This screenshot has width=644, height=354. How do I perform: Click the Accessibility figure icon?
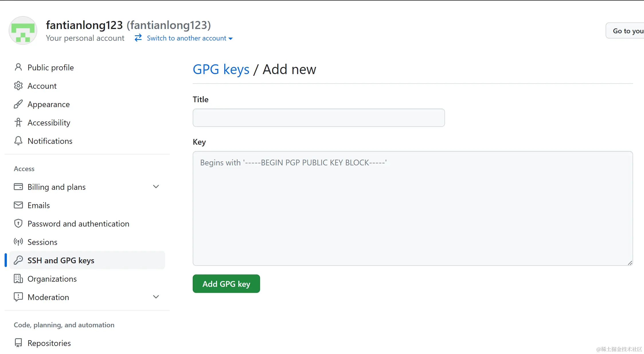pos(18,122)
